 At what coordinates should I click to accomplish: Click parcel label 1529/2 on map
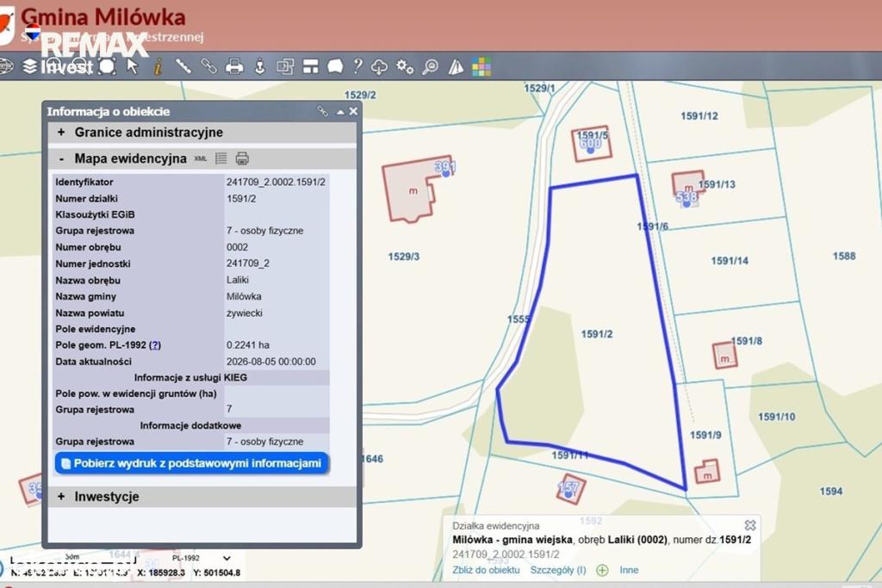(x=360, y=95)
